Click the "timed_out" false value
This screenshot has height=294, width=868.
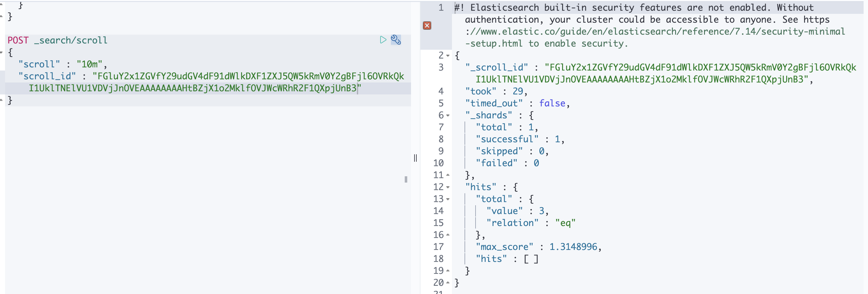pyautogui.click(x=552, y=103)
